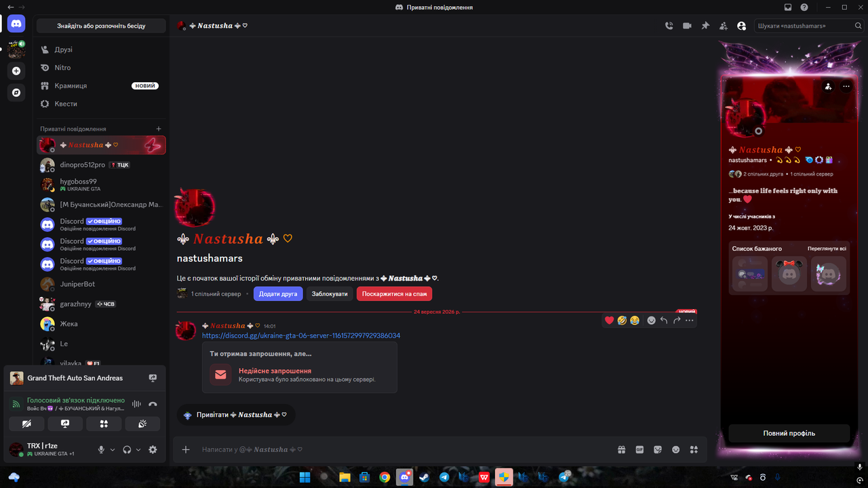Open add reaction emoji picker on message

pos(651,320)
